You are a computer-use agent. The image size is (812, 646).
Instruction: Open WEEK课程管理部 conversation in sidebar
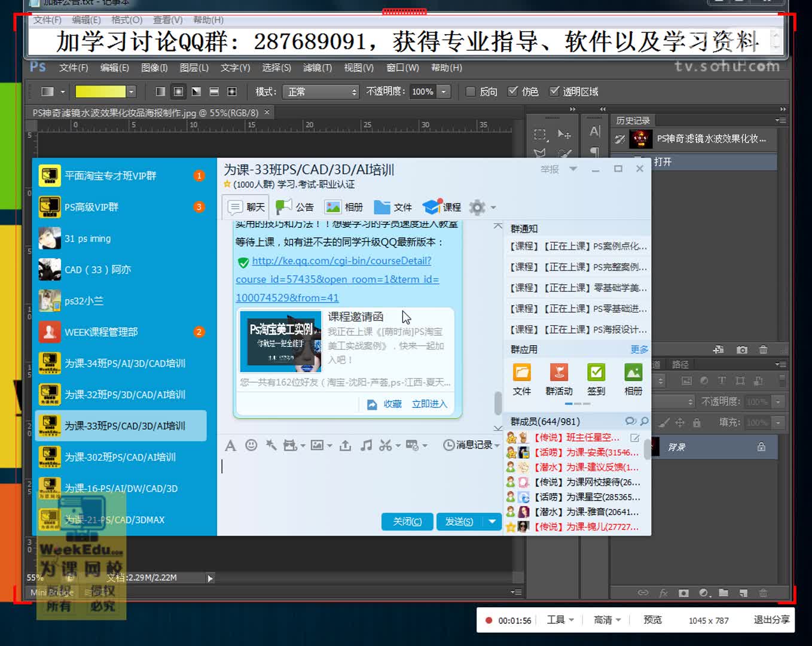[122, 332]
